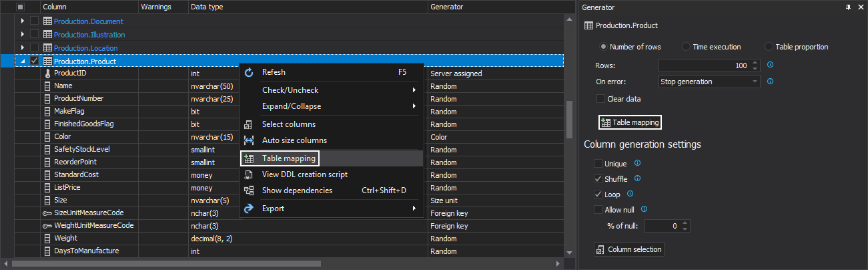Click the Rows number input field

click(x=704, y=65)
